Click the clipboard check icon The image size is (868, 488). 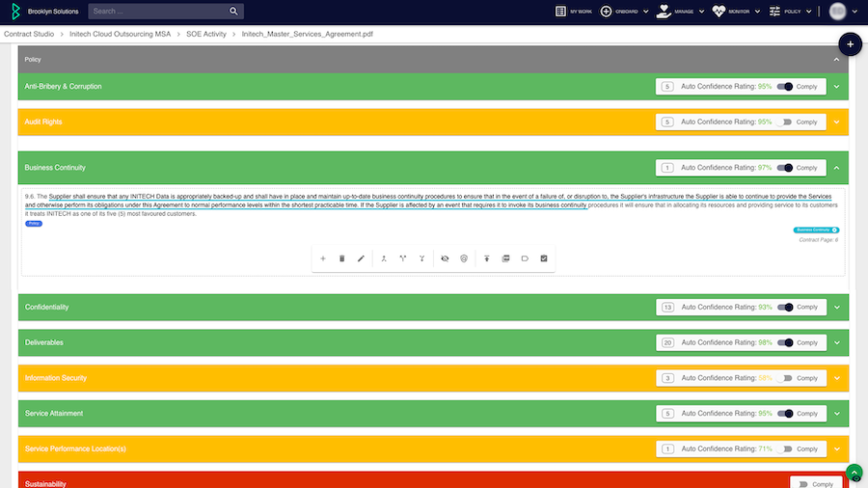pyautogui.click(x=544, y=258)
